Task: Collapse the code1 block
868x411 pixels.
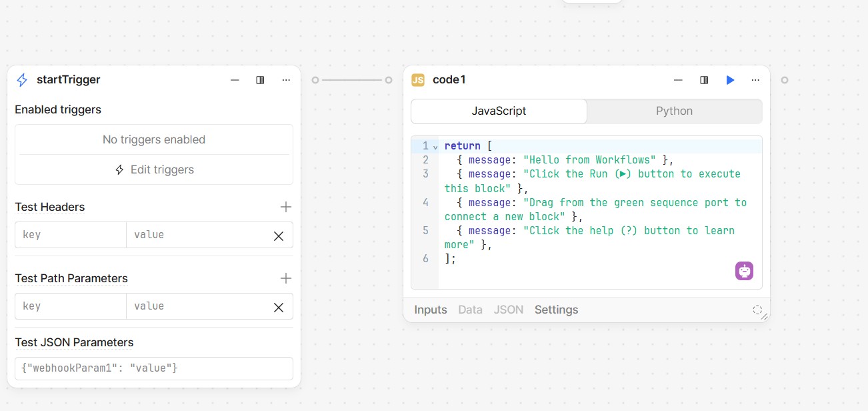Action: click(x=678, y=80)
